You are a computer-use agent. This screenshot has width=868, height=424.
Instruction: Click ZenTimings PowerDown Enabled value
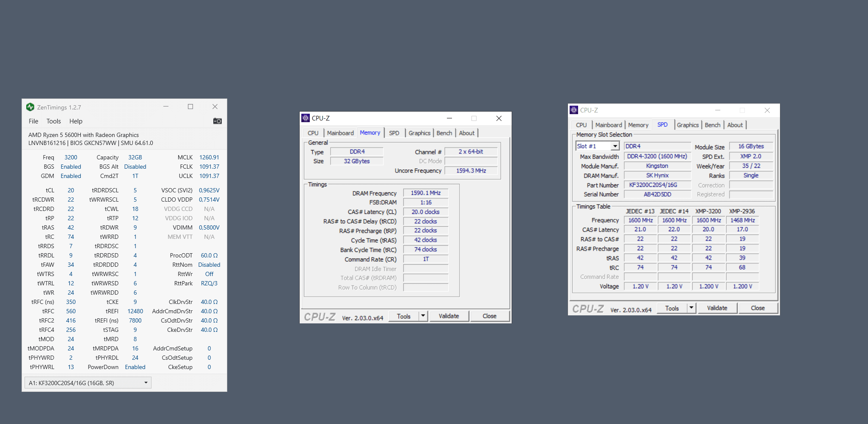[x=135, y=367]
